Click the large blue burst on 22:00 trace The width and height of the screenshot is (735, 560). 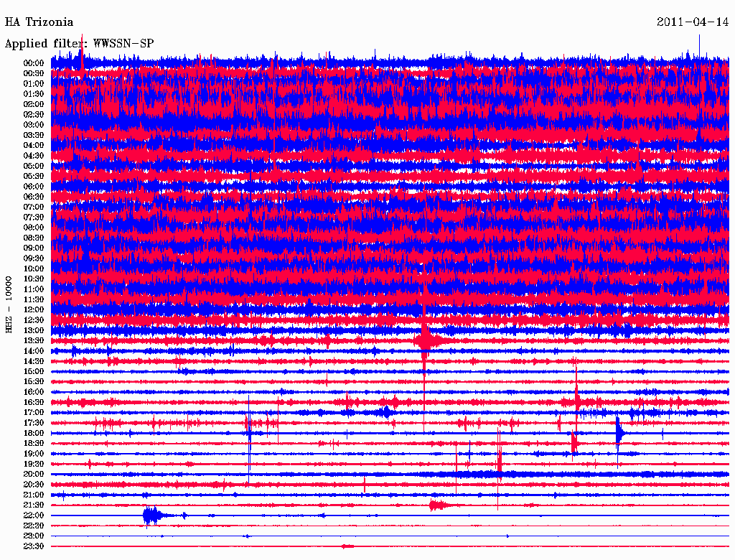(150, 515)
